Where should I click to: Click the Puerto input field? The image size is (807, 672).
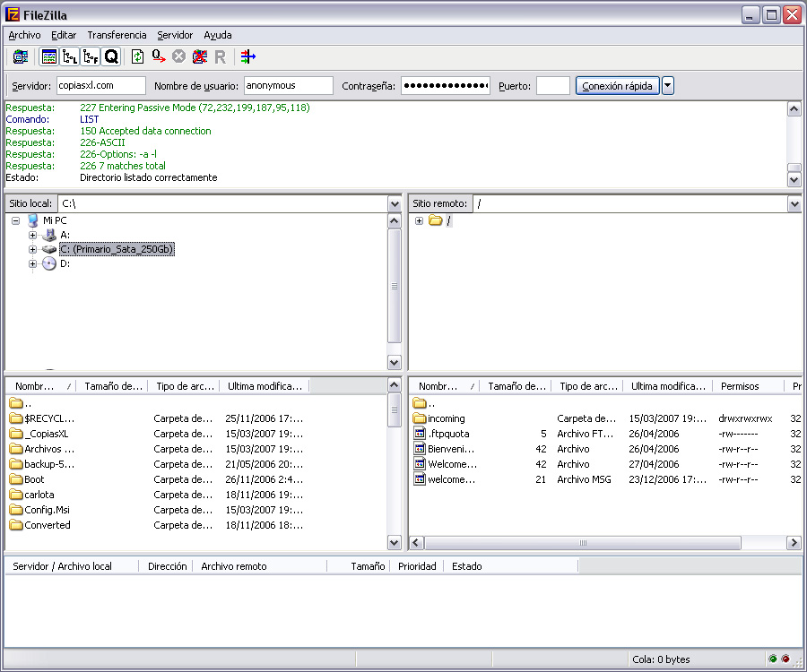click(x=552, y=86)
